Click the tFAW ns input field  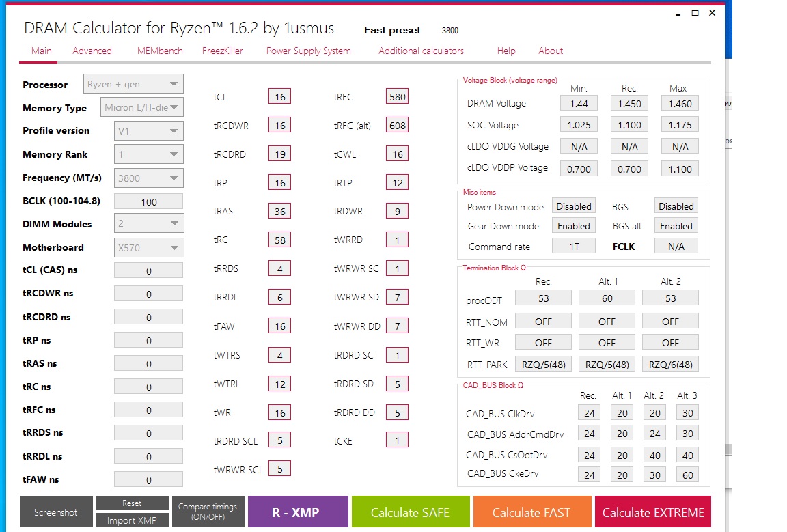pos(148,479)
